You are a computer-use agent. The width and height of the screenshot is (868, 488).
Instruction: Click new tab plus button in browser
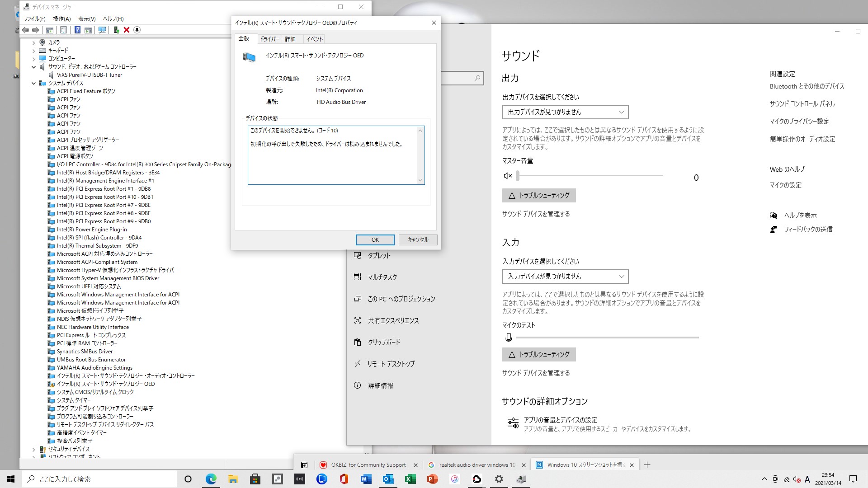(647, 465)
